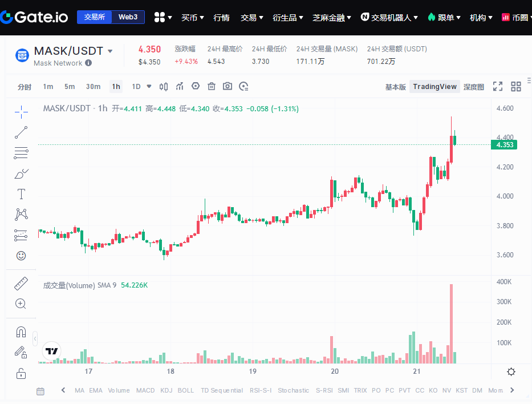Viewport: 532px width, 404px height.
Task: Open chart axis settings gear
Action: tap(511, 371)
